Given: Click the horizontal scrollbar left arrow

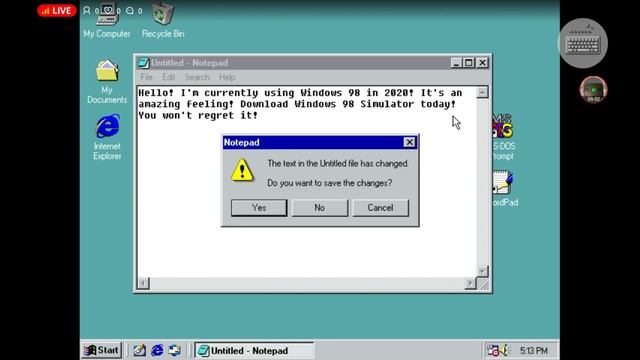Looking at the screenshot, I should [x=143, y=283].
